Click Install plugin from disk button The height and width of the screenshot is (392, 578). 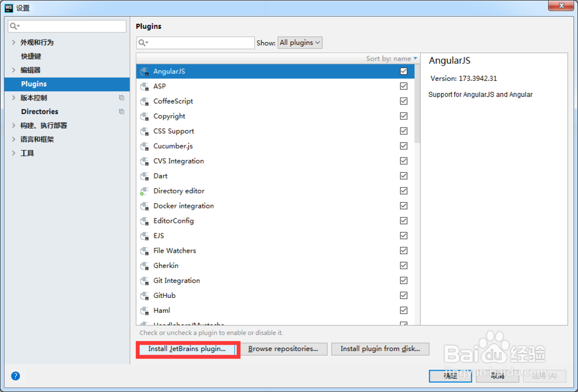click(x=380, y=349)
